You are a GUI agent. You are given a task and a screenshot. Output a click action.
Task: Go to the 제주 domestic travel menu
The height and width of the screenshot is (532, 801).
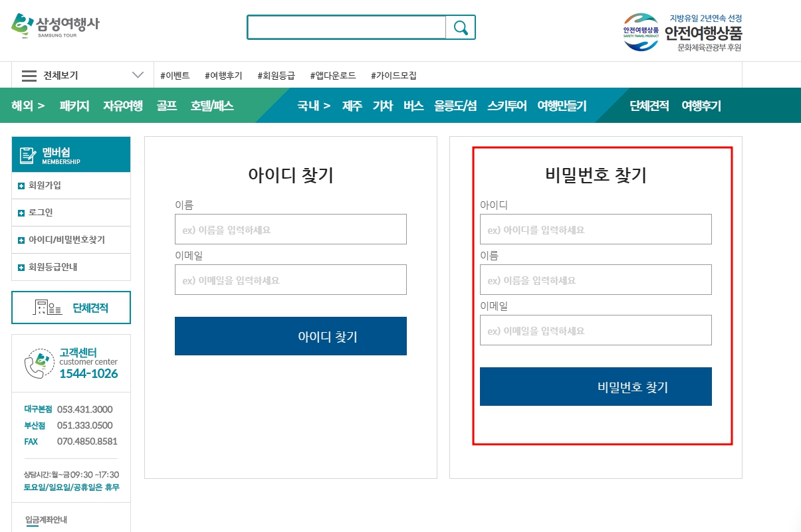351,106
